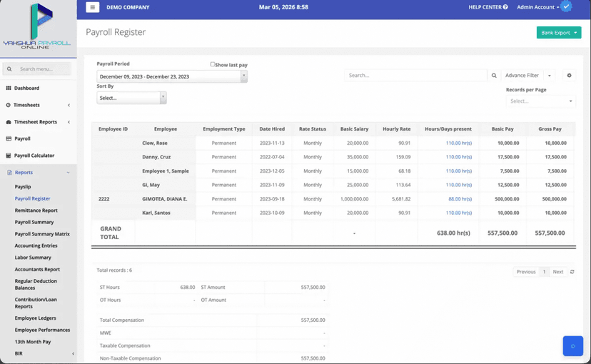This screenshot has height=364, width=591.
Task: Click the magnifier icon in the Search menu box
Action: pyautogui.click(x=9, y=69)
